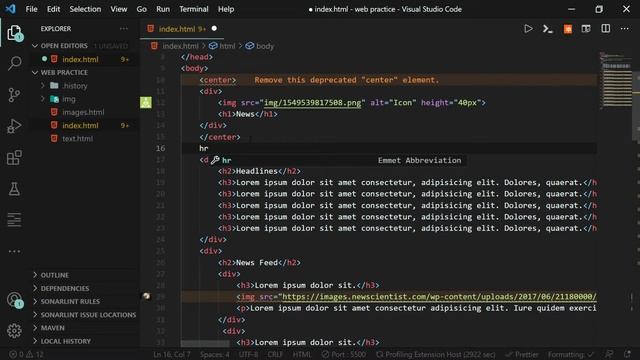Image resolution: width=640 pixels, height=360 pixels.
Task: Open the Terminal menu
Action: point(193,9)
